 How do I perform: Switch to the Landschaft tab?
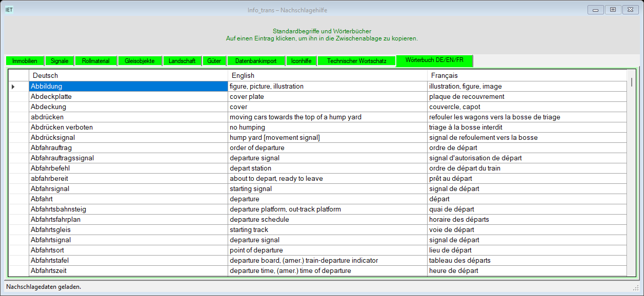point(182,61)
